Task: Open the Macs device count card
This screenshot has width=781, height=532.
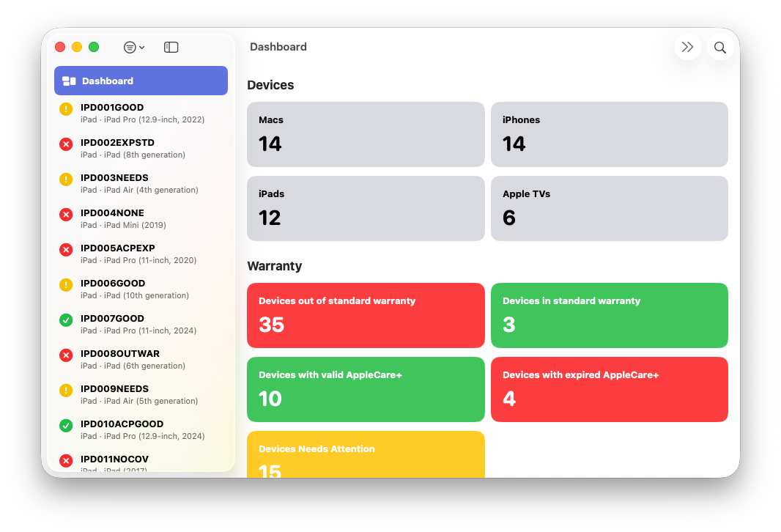Action: coord(366,134)
